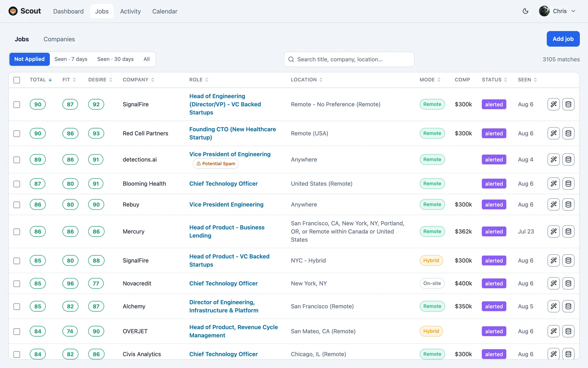Toggle dark mode moon icon
Image resolution: width=588 pixels, height=368 pixels.
[526, 11]
